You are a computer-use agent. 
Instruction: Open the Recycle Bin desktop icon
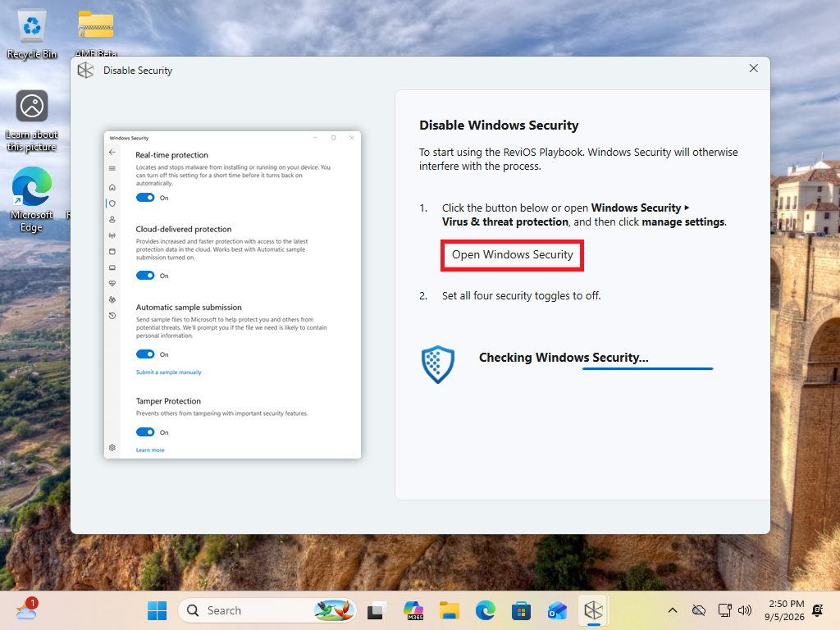[32, 34]
